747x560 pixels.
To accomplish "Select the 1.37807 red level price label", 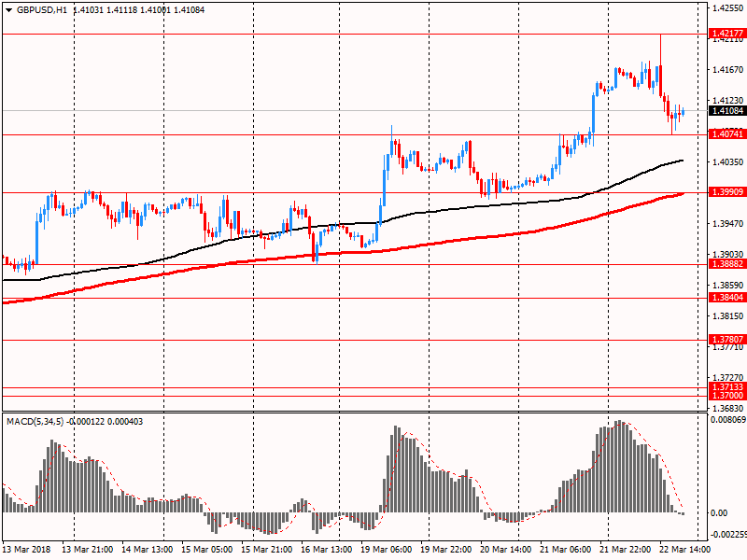I will pyautogui.click(x=727, y=340).
